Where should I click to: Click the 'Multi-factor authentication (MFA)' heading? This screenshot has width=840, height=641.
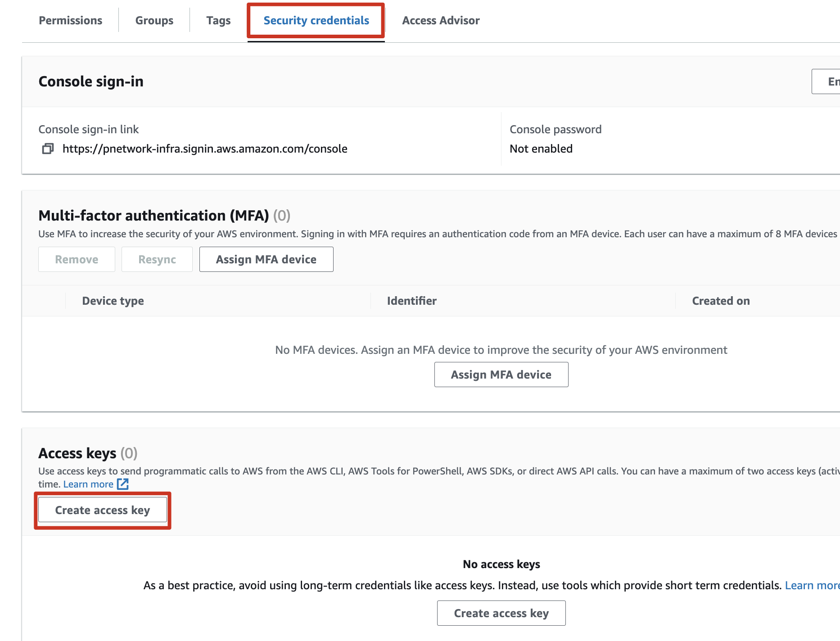point(154,216)
